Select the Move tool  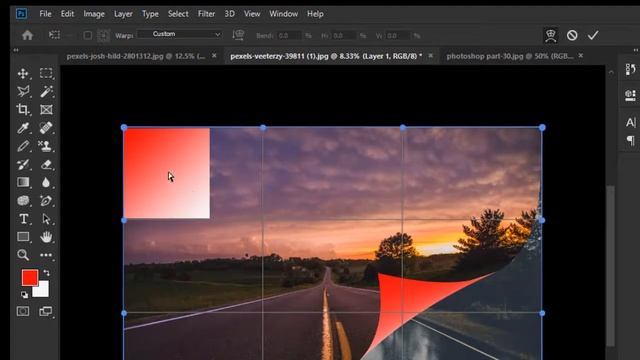[x=23, y=73]
